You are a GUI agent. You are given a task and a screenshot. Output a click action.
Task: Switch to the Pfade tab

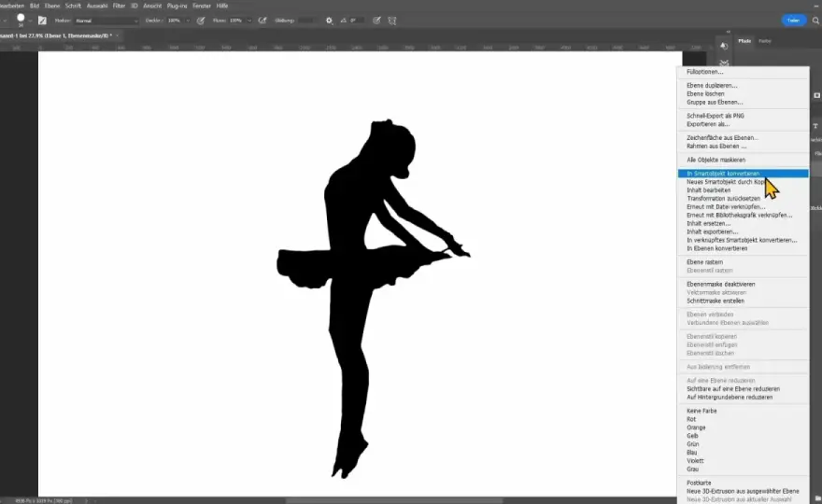[x=744, y=41]
